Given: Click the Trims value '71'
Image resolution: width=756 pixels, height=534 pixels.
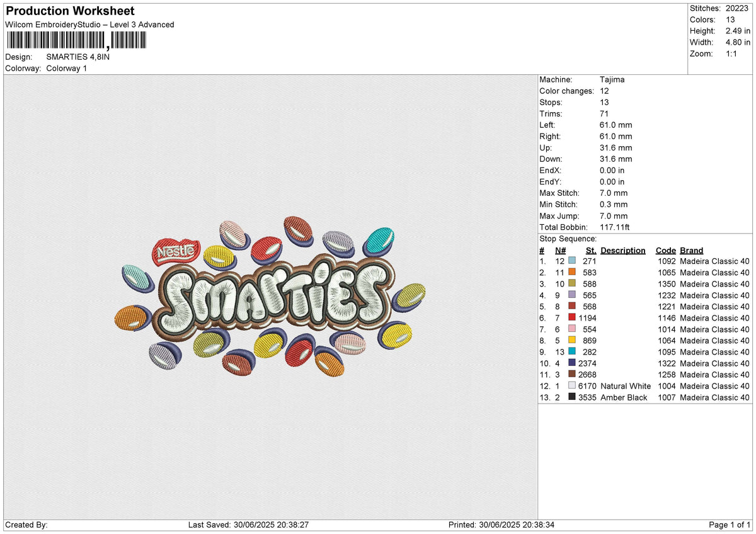Looking at the screenshot, I should (604, 114).
